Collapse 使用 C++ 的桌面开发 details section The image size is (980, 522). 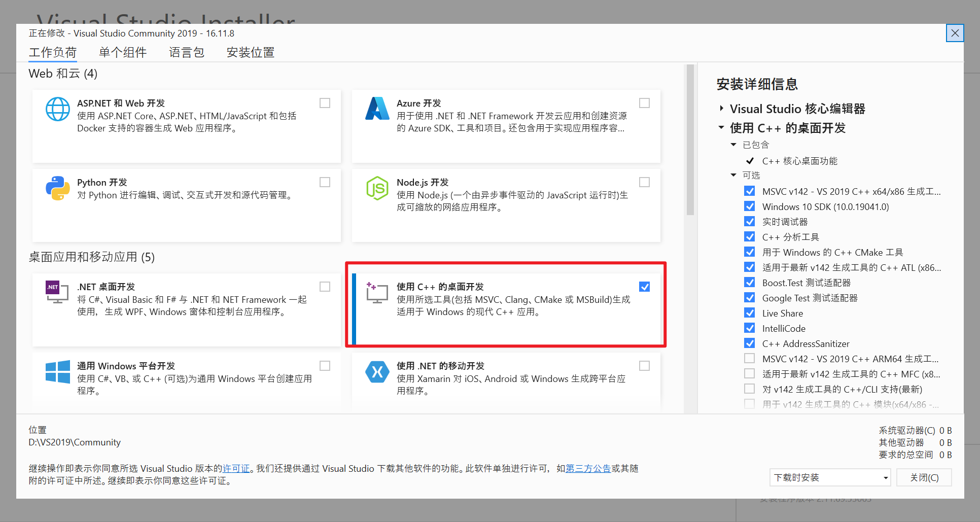(721, 127)
